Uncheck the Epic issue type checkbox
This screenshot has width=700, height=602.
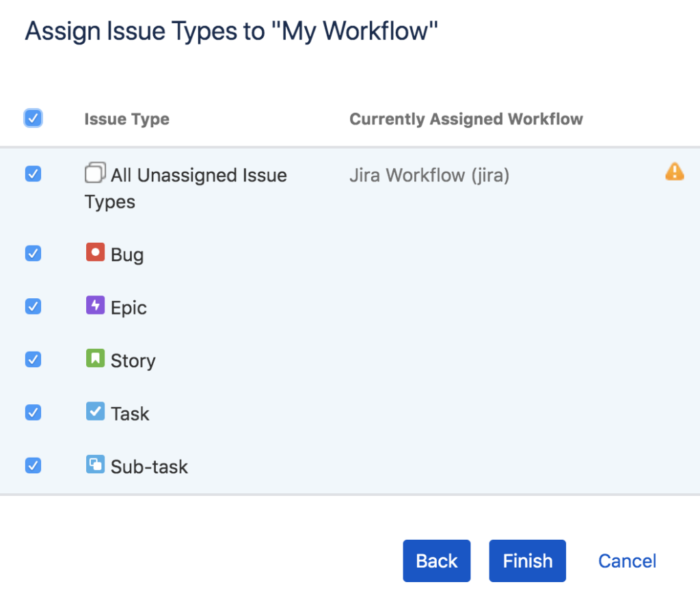point(33,306)
